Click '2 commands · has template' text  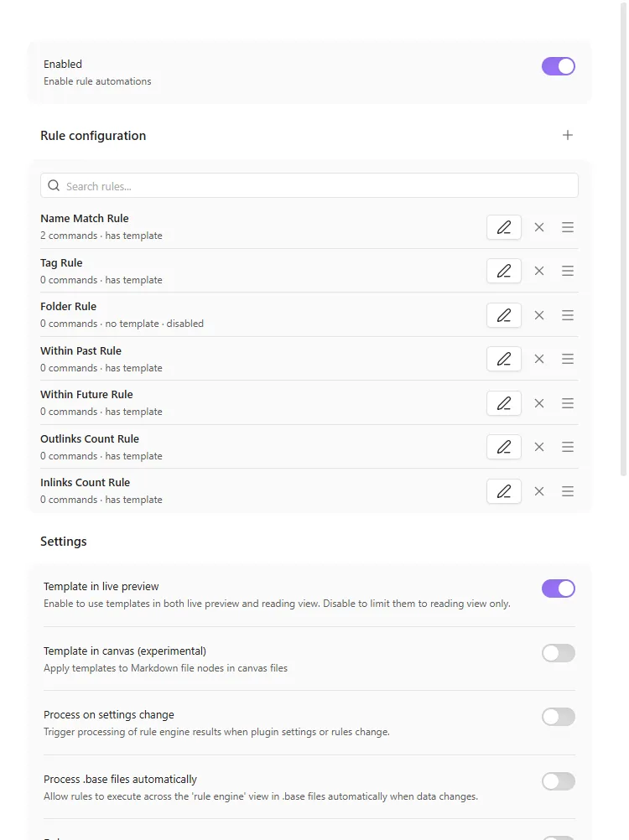[x=101, y=236]
